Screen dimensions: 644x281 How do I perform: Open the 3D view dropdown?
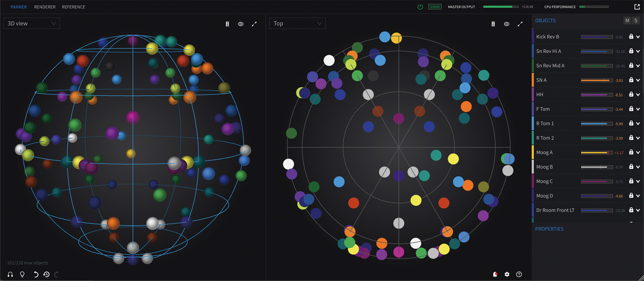coord(32,23)
